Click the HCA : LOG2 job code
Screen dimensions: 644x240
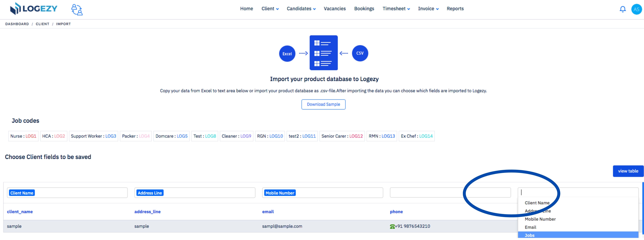click(53, 136)
